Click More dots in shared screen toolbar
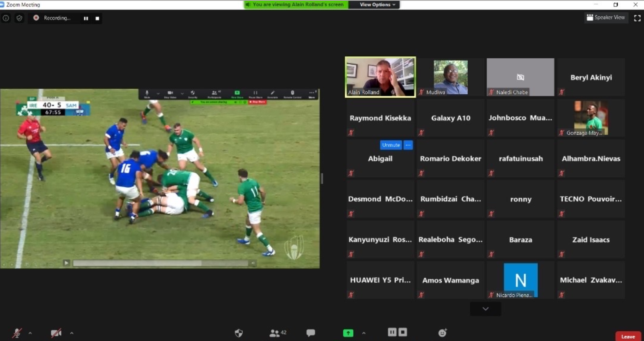Screen dimensions: 644x341 point(312,94)
